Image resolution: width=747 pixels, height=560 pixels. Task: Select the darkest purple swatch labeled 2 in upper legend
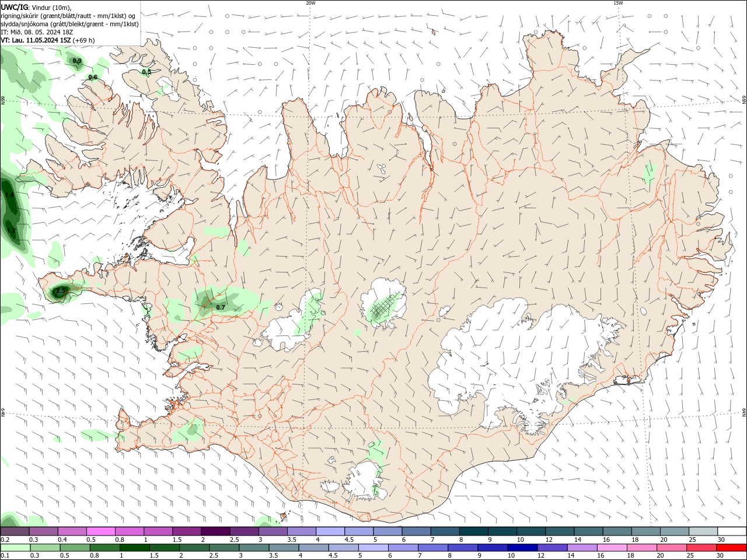[x=215, y=531]
